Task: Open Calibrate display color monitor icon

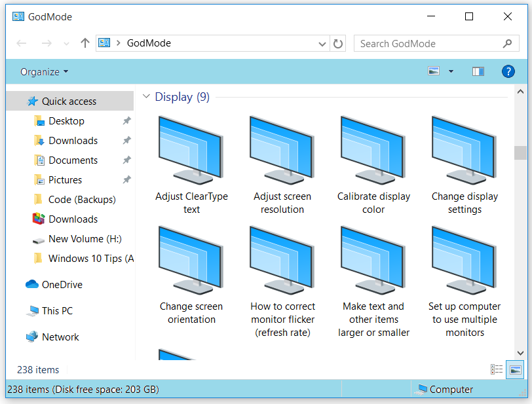Action: [373, 150]
